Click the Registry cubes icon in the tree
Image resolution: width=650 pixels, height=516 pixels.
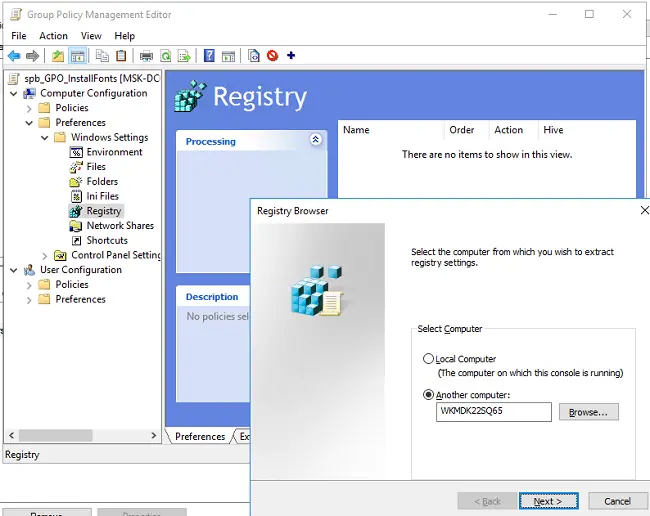point(75,211)
